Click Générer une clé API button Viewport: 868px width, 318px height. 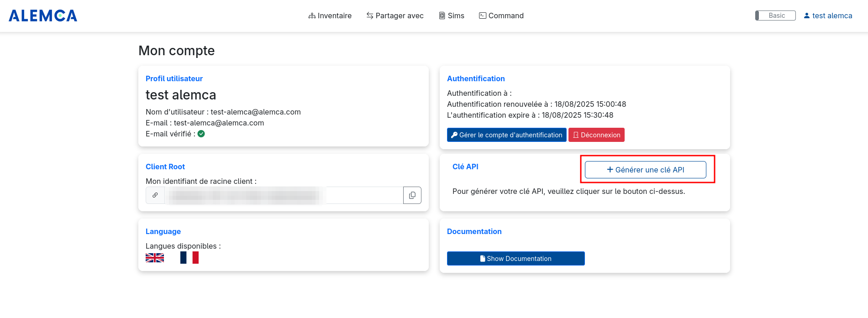coord(646,170)
